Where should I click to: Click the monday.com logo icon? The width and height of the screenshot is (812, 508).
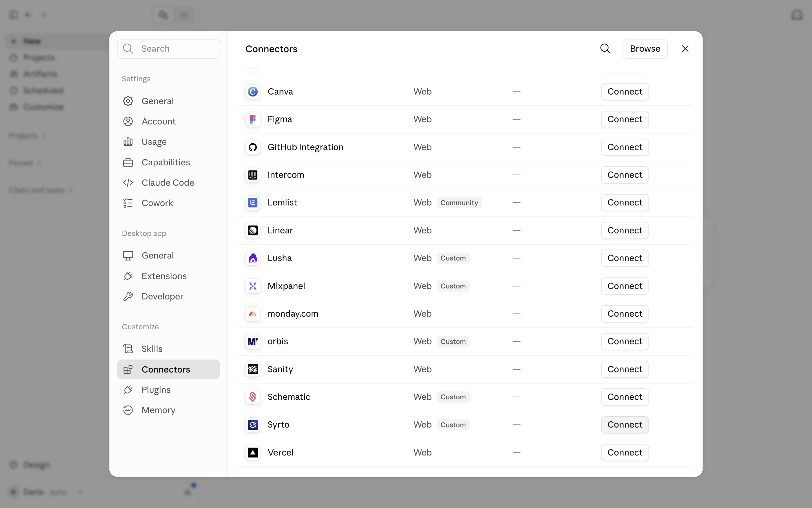(x=253, y=314)
